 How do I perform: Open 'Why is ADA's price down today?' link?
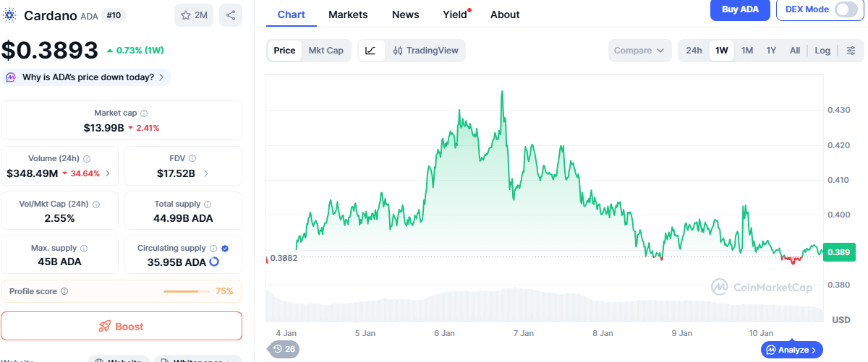pyautogui.click(x=88, y=77)
